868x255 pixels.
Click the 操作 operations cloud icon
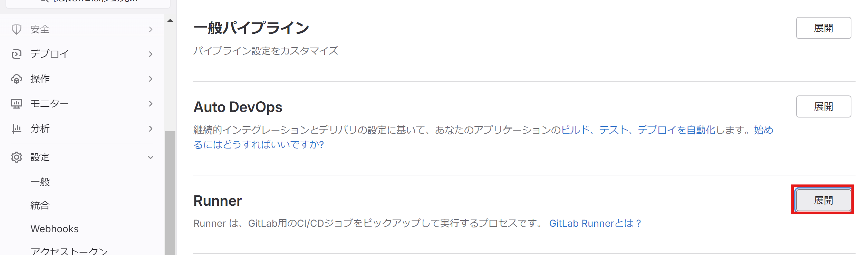pyautogui.click(x=17, y=79)
